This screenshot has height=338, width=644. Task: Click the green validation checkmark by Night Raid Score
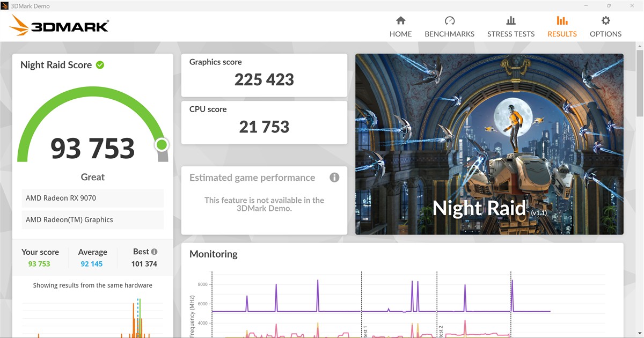100,65
